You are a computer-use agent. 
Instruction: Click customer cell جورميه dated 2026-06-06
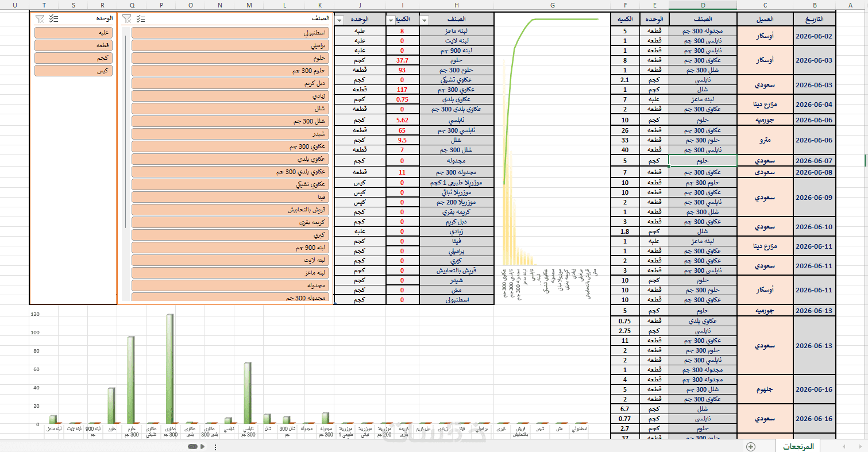(x=766, y=121)
